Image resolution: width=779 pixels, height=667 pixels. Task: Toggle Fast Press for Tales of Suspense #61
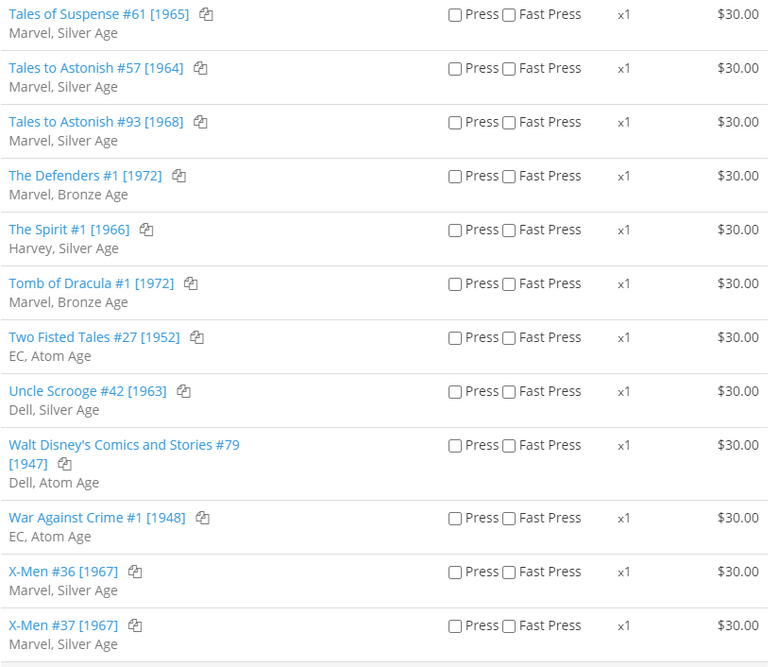[509, 15]
